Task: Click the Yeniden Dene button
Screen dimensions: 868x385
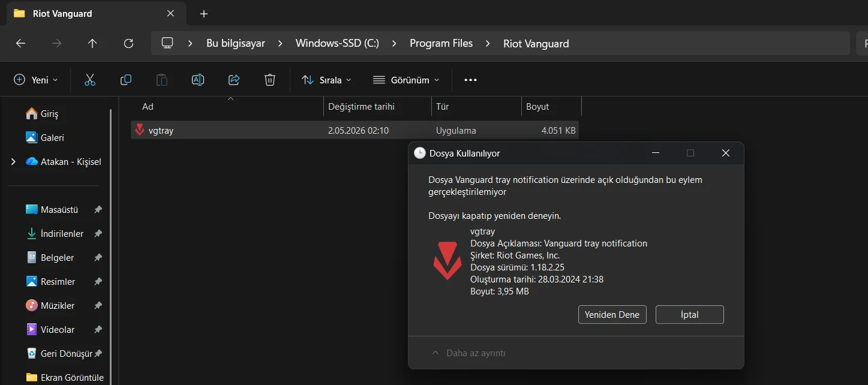Action: pos(612,314)
